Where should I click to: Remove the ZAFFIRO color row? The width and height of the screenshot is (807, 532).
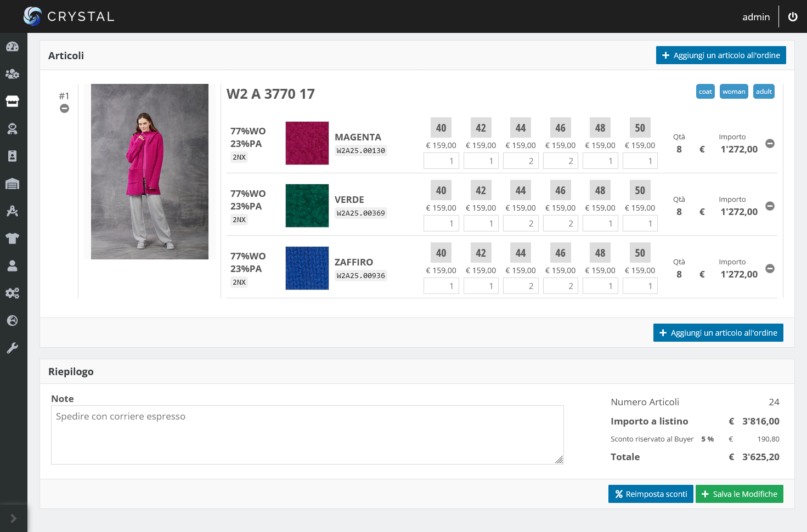click(770, 269)
